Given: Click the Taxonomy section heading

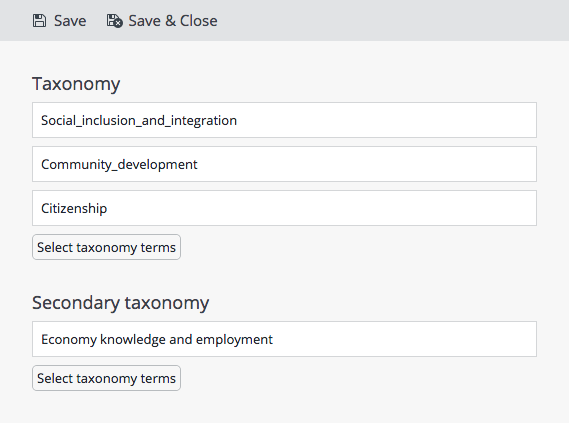Looking at the screenshot, I should coord(76,84).
